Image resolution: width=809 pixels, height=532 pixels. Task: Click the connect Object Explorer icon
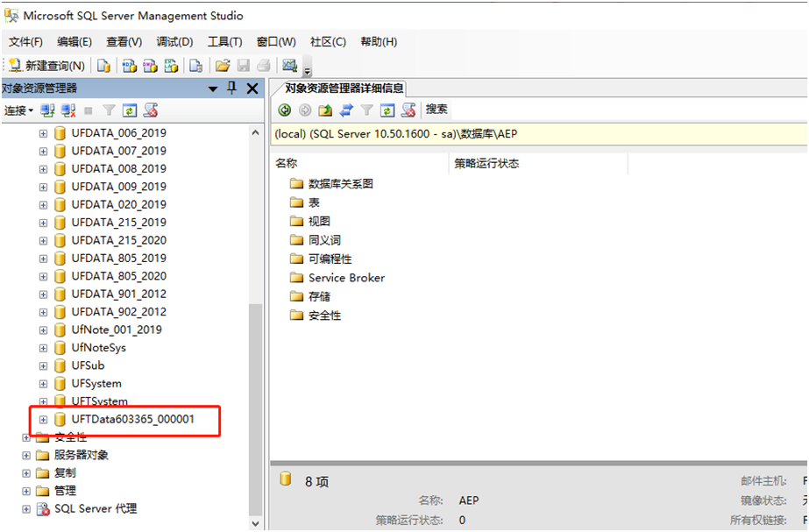pos(48,110)
